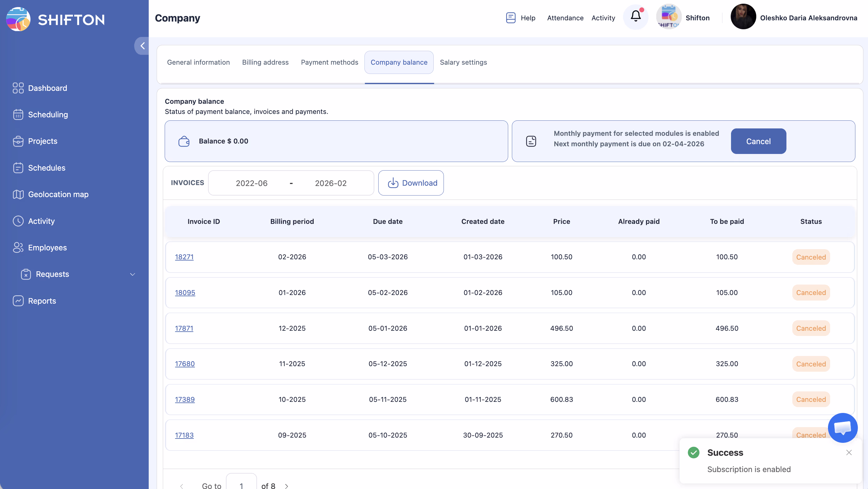Viewport: 868px width, 489px height.
Task: Switch to Salary settings tab
Action: pyautogui.click(x=463, y=62)
